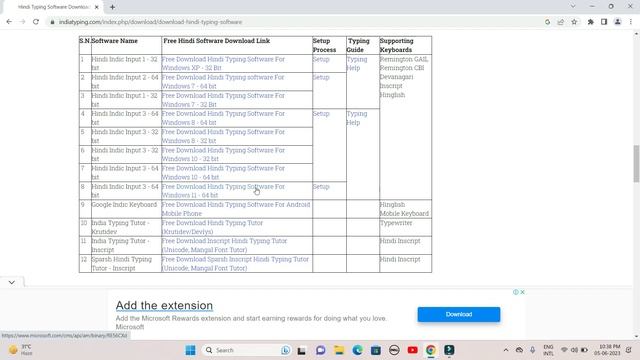This screenshot has height=360, width=640.
Task: Open Windows 10 64 bit download link
Action: pyautogui.click(x=223, y=172)
